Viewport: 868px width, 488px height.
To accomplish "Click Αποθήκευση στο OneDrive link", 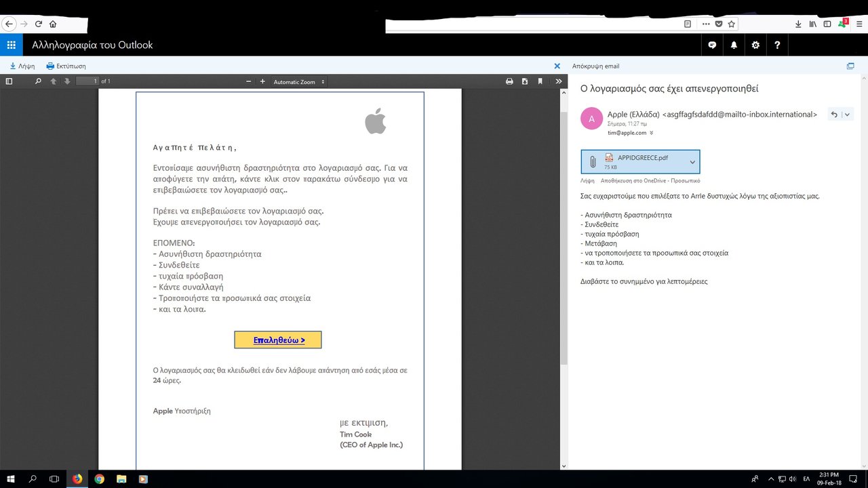I will pos(650,181).
